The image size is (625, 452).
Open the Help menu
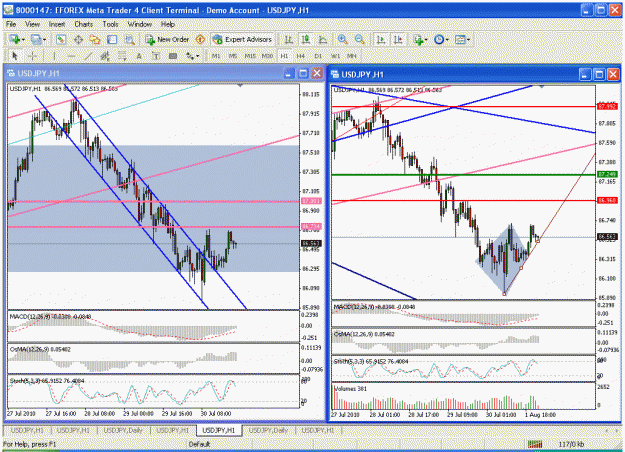coord(168,24)
